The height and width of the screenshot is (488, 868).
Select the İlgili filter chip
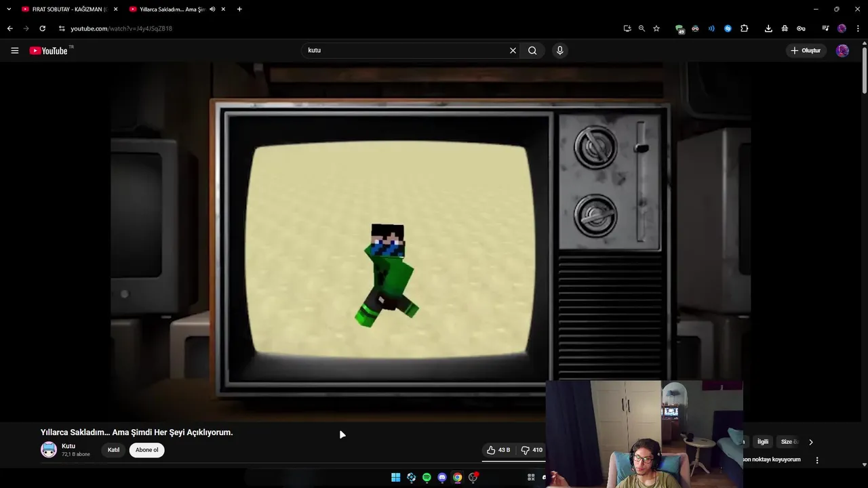tap(763, 442)
